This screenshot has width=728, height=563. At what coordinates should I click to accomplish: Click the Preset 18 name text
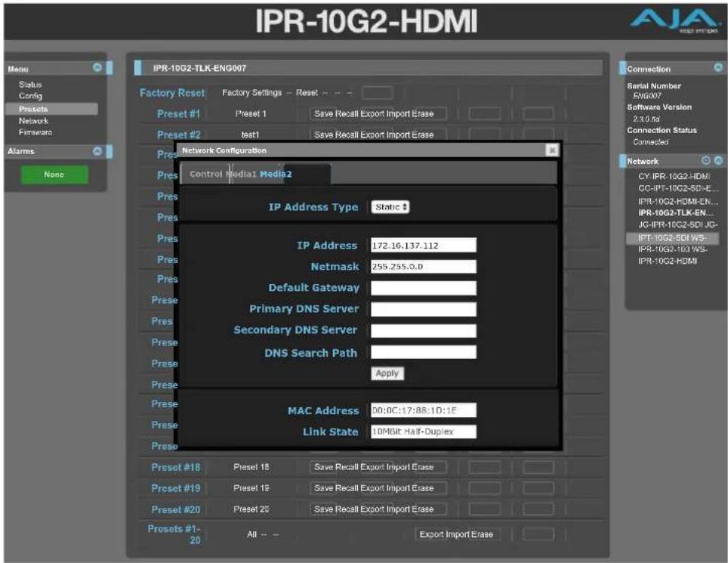tap(251, 467)
